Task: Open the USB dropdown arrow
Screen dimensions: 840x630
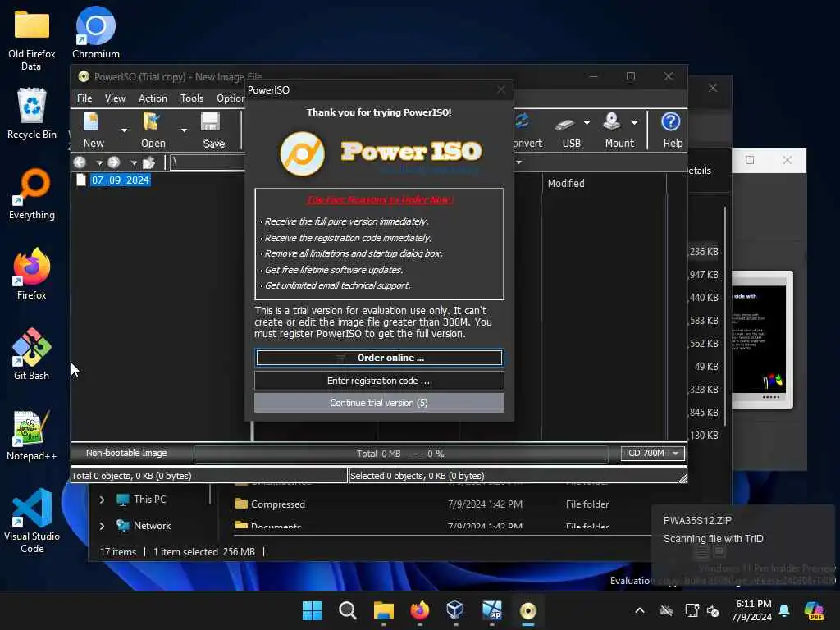Action: [587, 123]
